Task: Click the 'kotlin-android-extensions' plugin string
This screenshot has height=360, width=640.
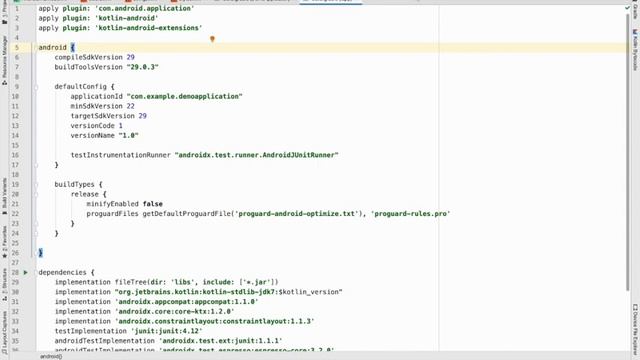Action: point(149,28)
